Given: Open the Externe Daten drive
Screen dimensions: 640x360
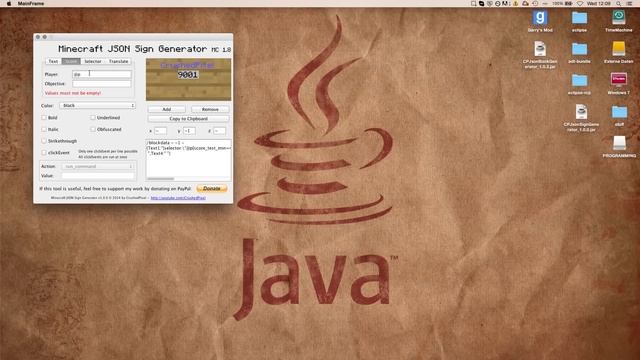Looking at the screenshot, I should (618, 49).
